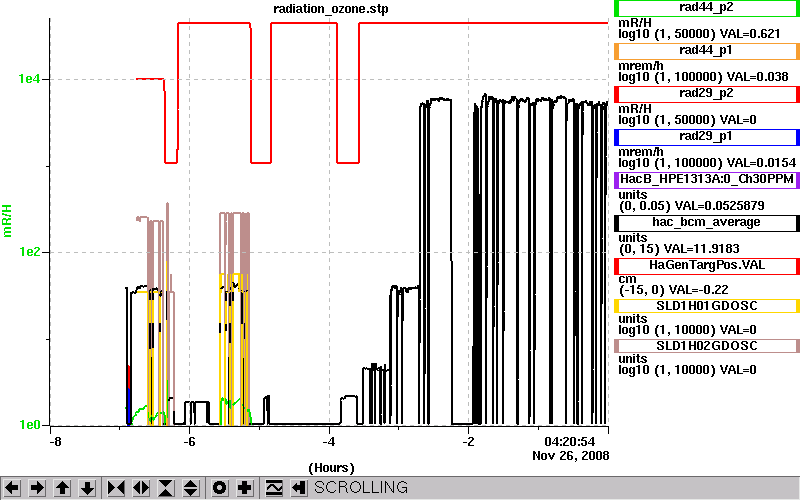Click the Nov 26, 2008 date label
Image resolution: width=800 pixels, height=500 pixels.
click(570, 455)
